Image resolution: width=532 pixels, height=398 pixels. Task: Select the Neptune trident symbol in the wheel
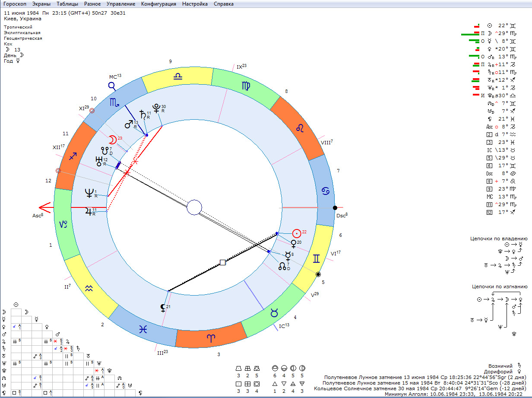(89, 193)
